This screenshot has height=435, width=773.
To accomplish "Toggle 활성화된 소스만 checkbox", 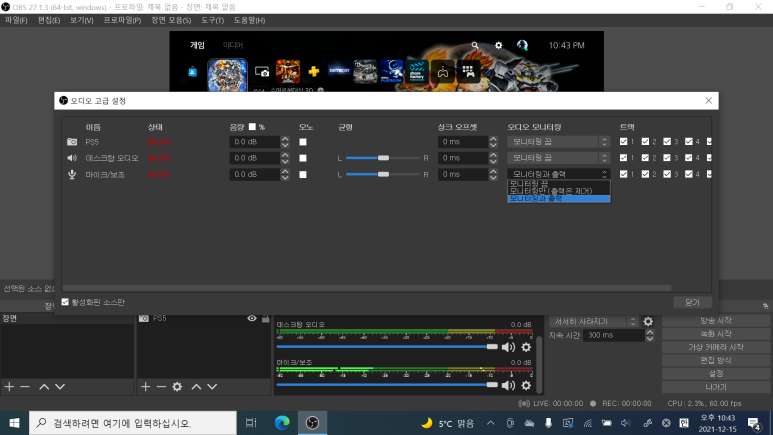I will pyautogui.click(x=65, y=302).
